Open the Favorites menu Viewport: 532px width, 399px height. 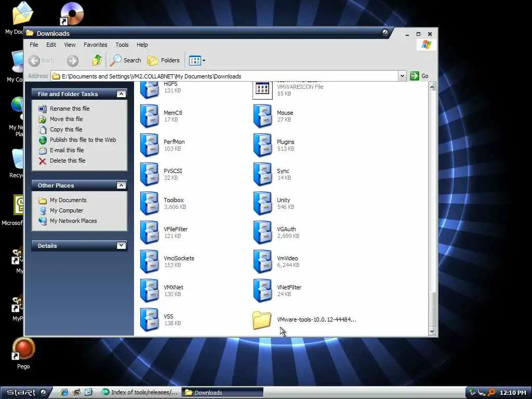click(96, 45)
